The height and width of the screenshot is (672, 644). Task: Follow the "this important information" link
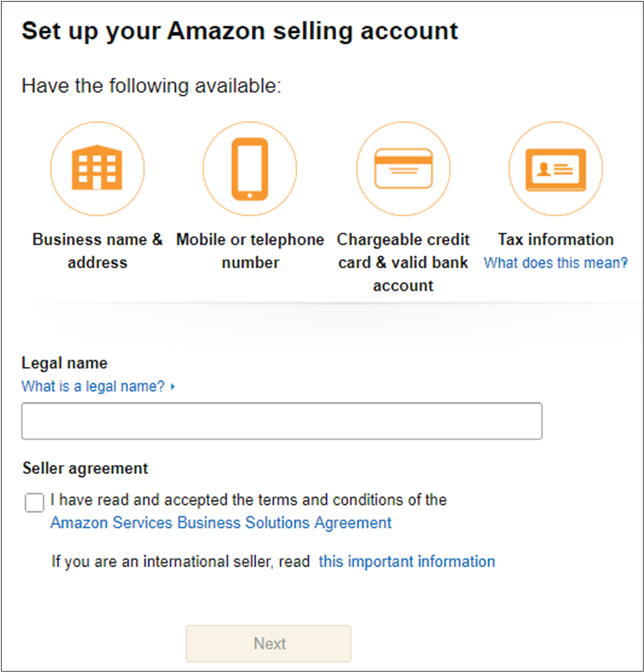(407, 561)
